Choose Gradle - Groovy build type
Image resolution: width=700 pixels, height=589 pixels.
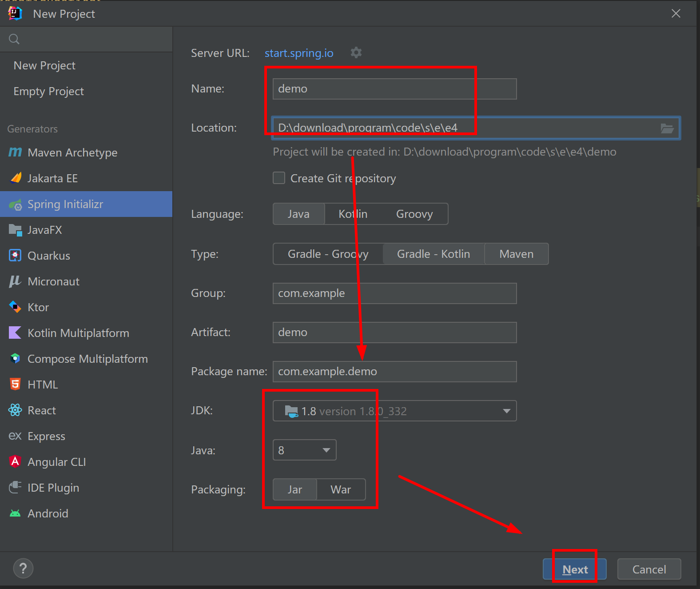tap(328, 254)
